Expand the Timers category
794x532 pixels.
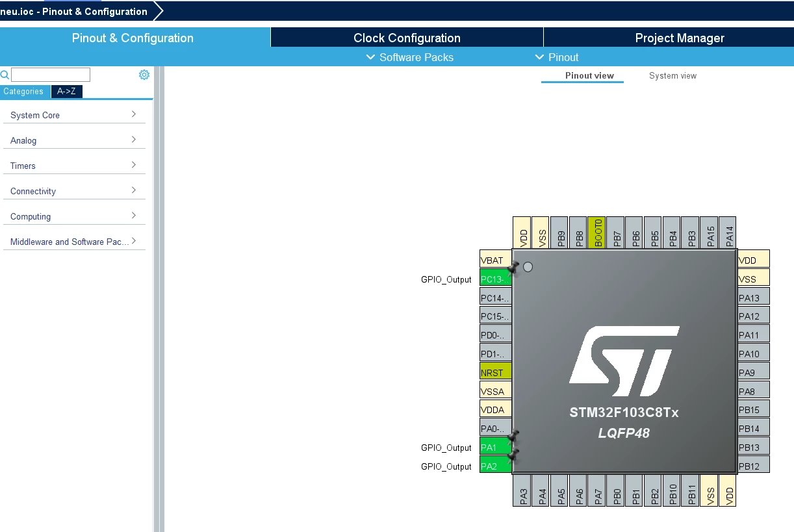73,166
